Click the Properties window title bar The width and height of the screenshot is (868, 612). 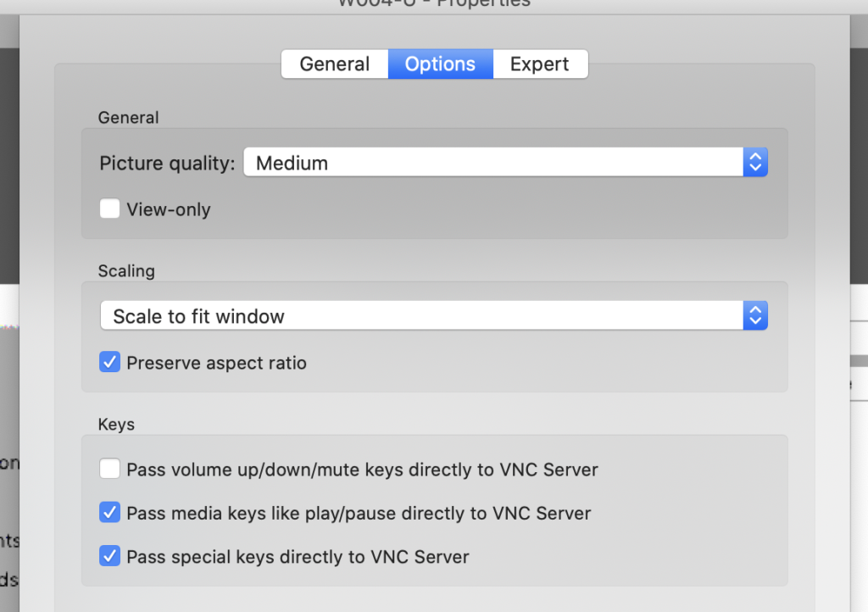434,4
